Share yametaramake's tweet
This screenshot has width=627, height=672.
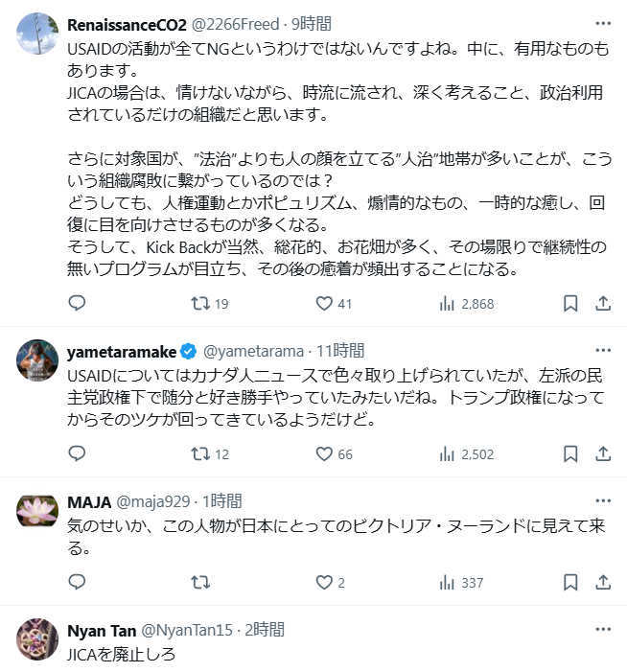pos(603,454)
